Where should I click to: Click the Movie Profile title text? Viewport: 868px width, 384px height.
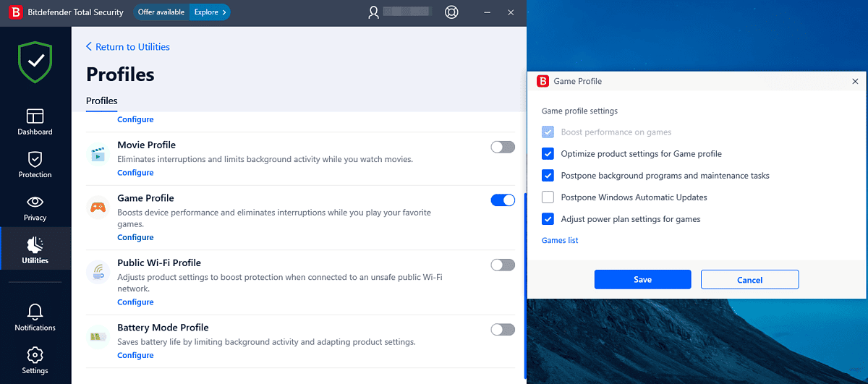(x=146, y=145)
